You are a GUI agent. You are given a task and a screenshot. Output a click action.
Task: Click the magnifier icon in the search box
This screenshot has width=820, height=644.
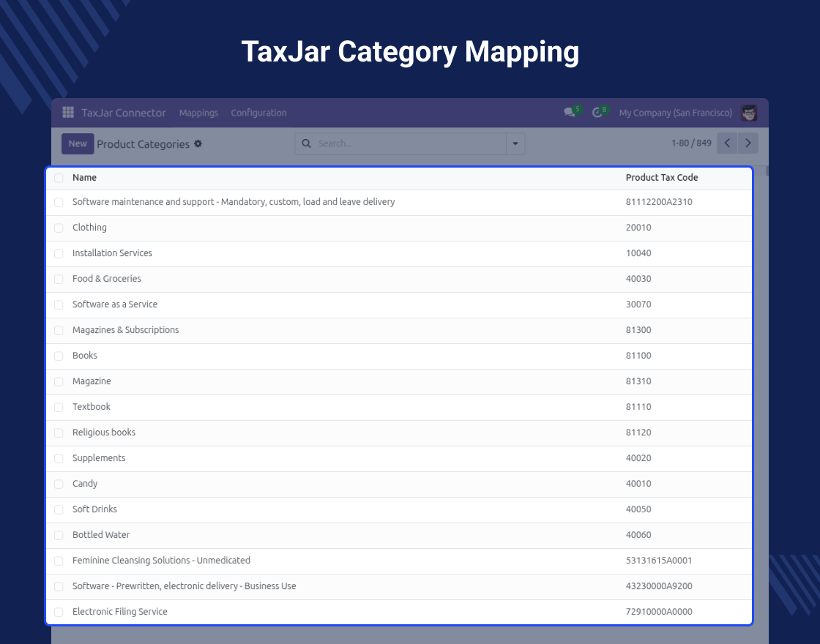[x=307, y=143]
